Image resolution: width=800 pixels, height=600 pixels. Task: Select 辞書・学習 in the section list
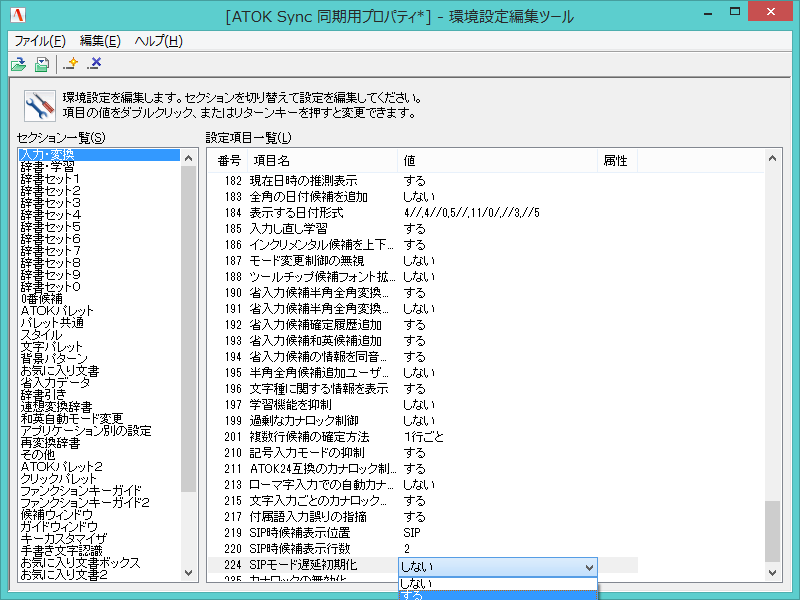pos(45,166)
